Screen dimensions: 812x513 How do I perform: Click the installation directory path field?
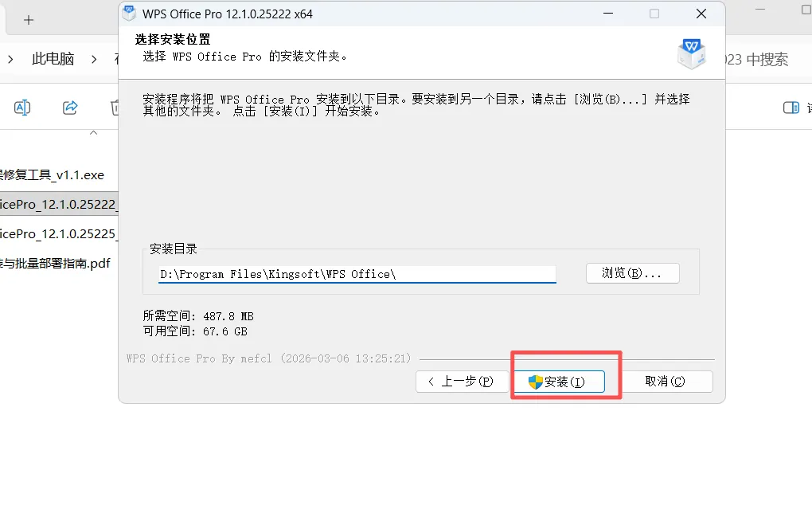click(x=357, y=274)
